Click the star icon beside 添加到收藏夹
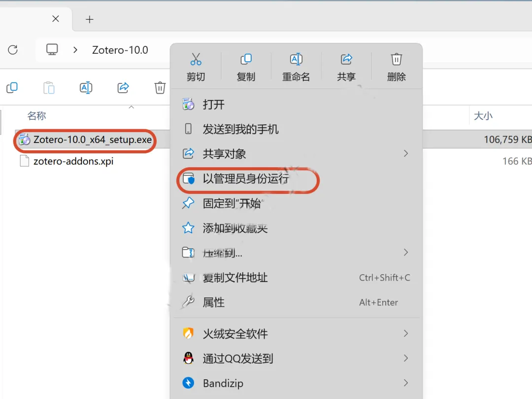 (188, 228)
